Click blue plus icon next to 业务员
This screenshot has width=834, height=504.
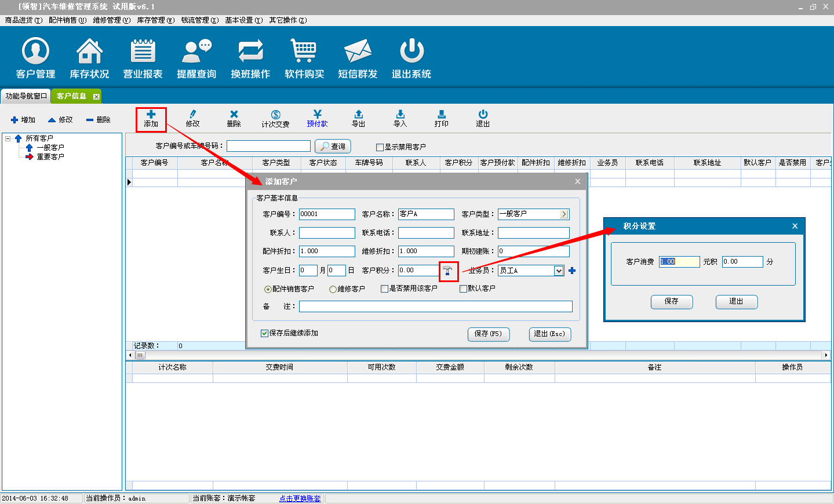(x=572, y=271)
